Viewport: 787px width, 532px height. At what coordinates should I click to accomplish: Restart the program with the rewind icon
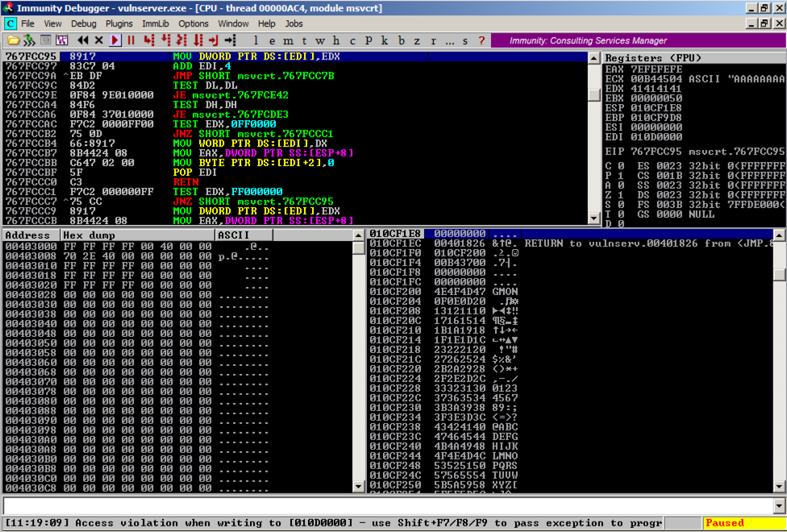(x=82, y=40)
